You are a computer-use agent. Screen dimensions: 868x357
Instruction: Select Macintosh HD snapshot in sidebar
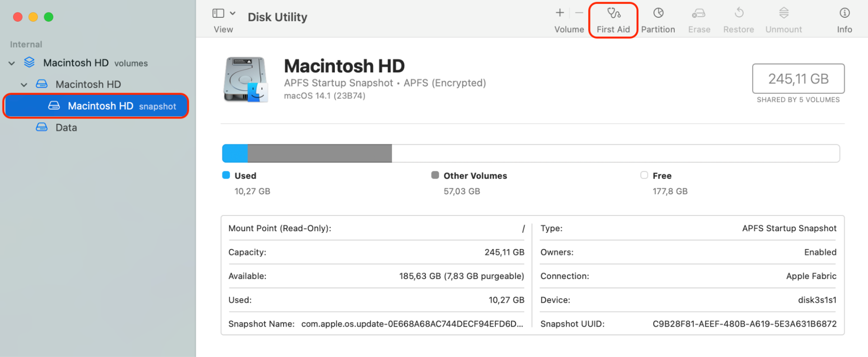[x=96, y=106]
